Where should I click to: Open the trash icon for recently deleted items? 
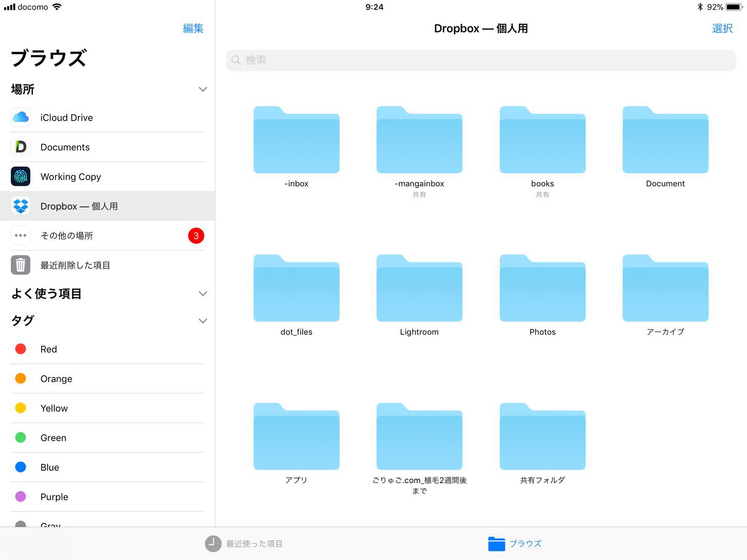(x=21, y=265)
